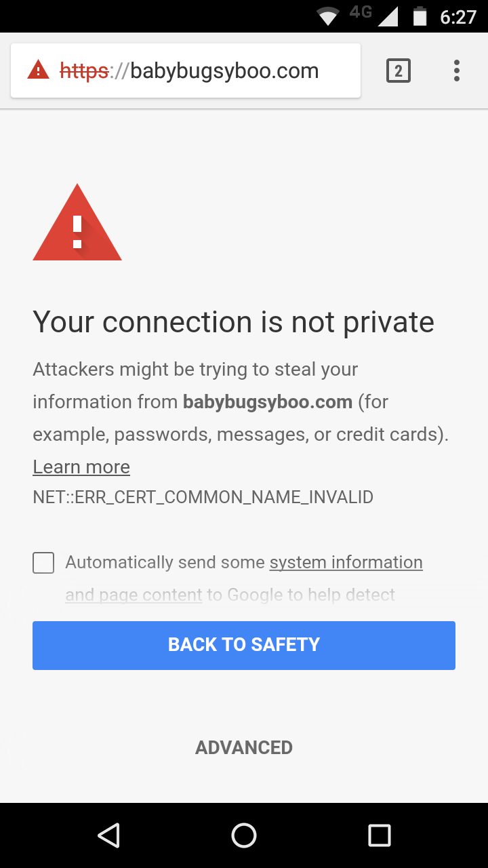Tap the Android recent apps button
This screenshot has width=488, height=868.
(380, 835)
